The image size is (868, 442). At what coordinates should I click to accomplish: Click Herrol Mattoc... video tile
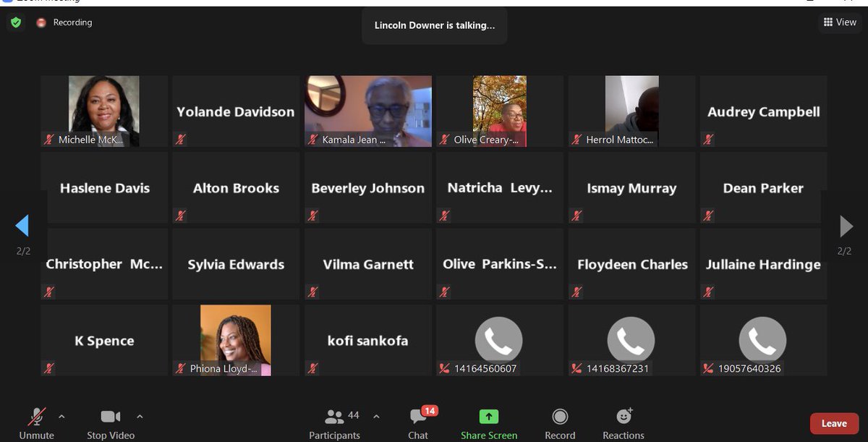click(631, 111)
